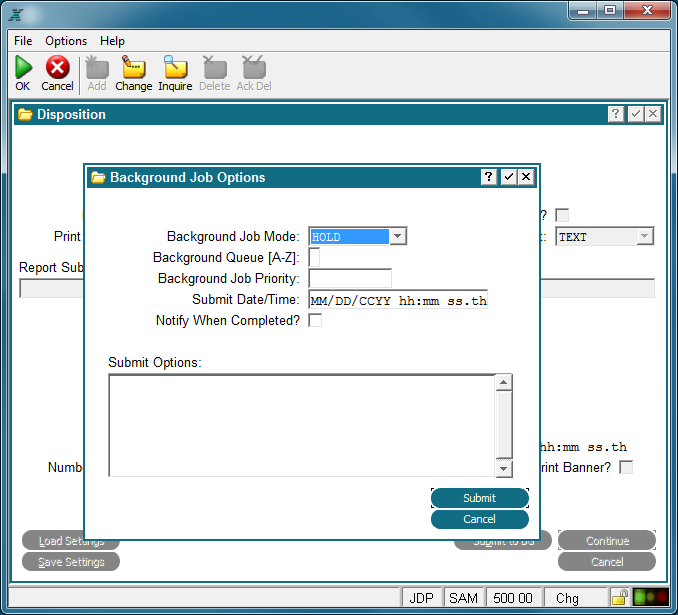Screen dimensions: 678x615
Task: Click help icon in Disposition title bar
Action: (x=616, y=114)
